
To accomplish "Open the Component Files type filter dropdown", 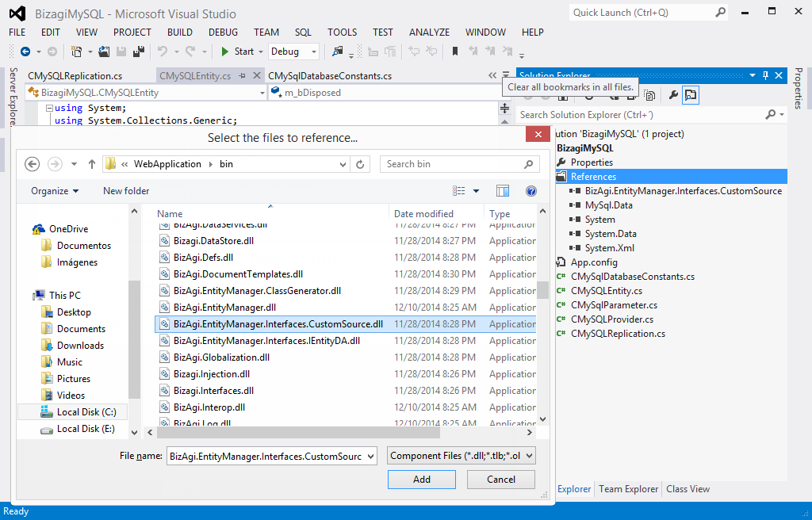I will pos(461,456).
